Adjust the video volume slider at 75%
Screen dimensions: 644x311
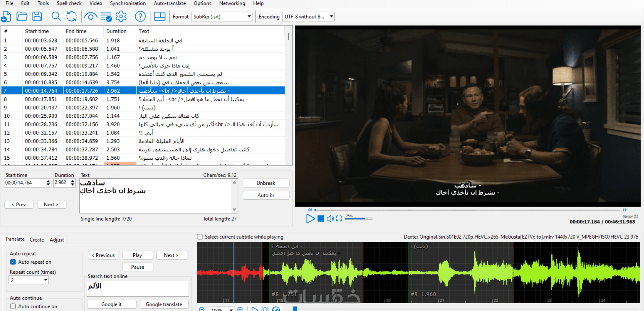[359, 218]
